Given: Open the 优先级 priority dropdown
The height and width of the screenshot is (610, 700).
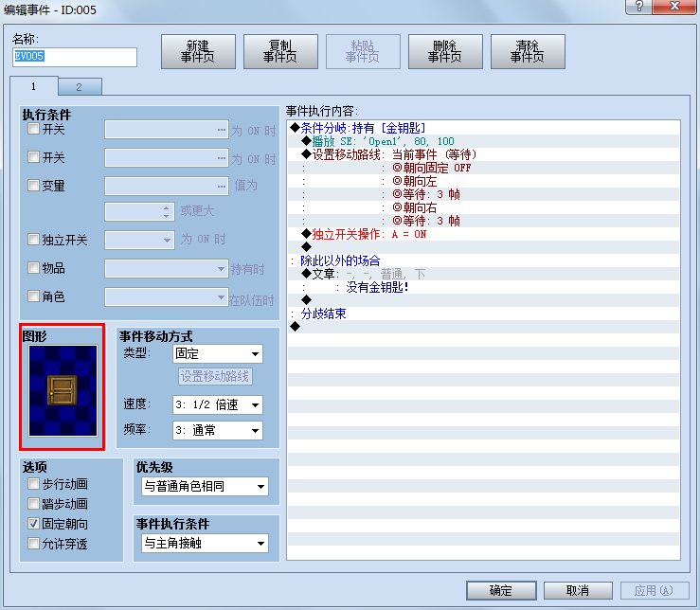Looking at the screenshot, I should [205, 486].
